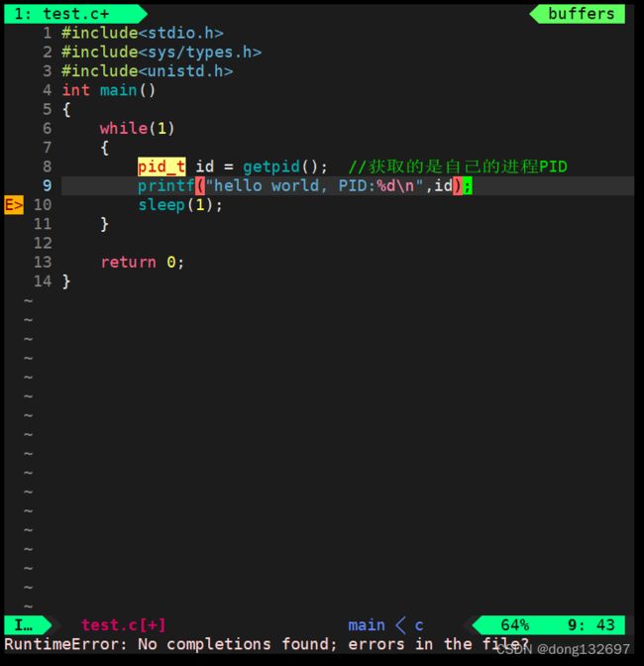Click the "return 0;" statement

[143, 262]
